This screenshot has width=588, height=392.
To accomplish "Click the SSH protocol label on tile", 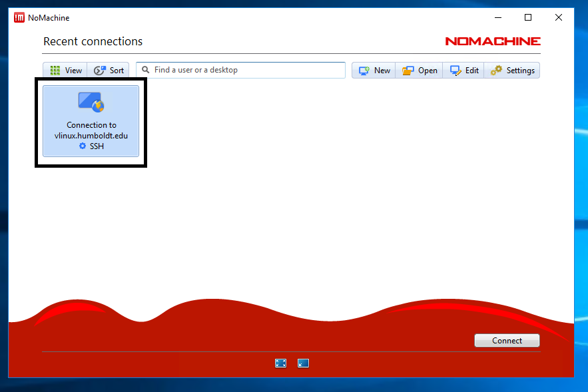I will [x=97, y=146].
